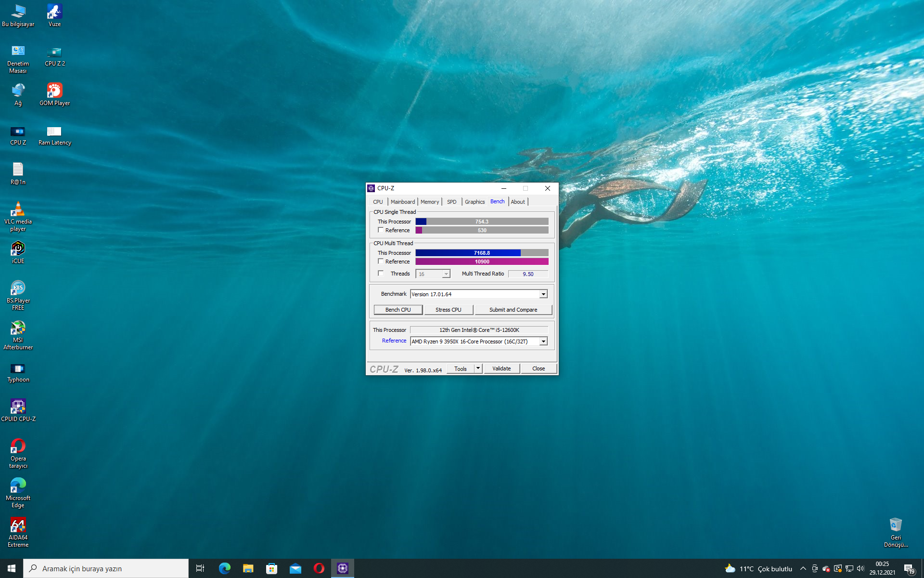Open Denetim Masası desktop icon
This screenshot has height=578, width=924.
coord(18,59)
